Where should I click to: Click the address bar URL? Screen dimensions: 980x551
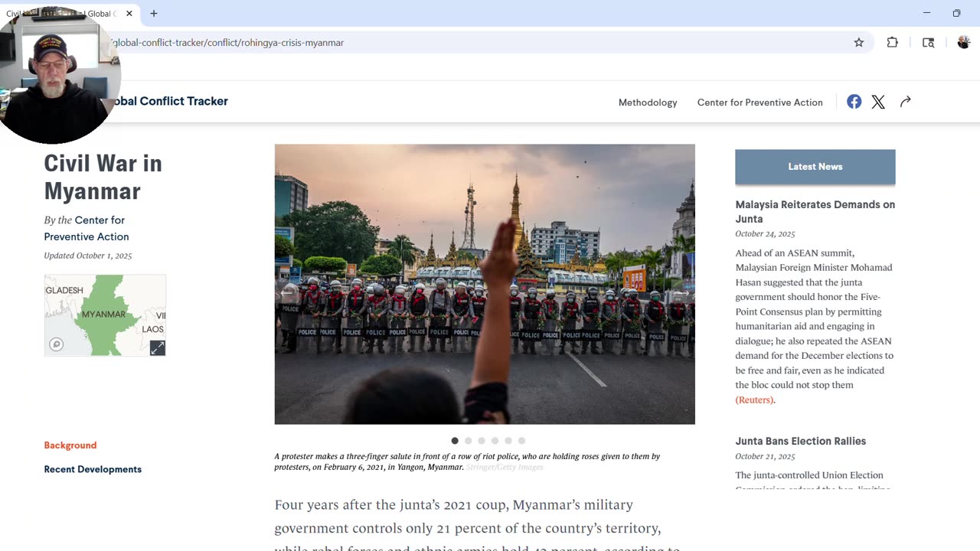228,43
